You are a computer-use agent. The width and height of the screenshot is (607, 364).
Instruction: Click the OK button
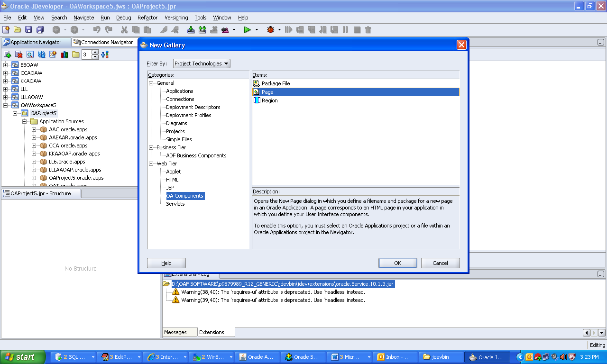397,263
